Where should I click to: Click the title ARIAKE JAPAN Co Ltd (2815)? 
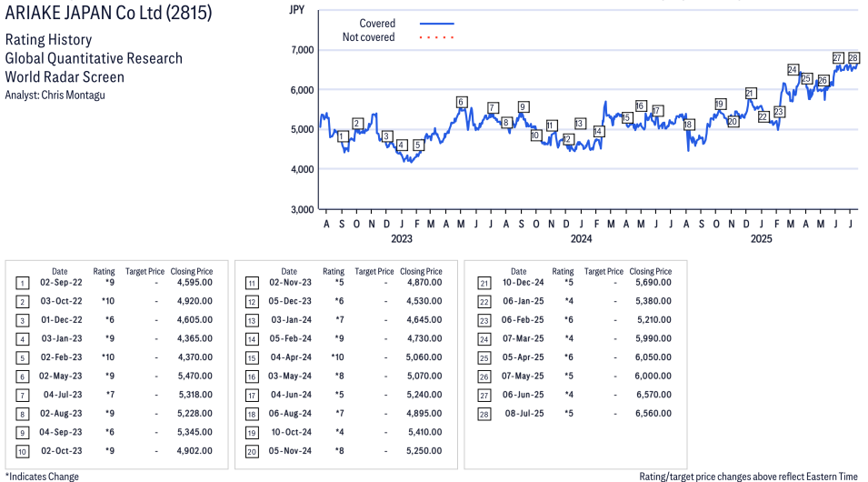tap(108, 12)
